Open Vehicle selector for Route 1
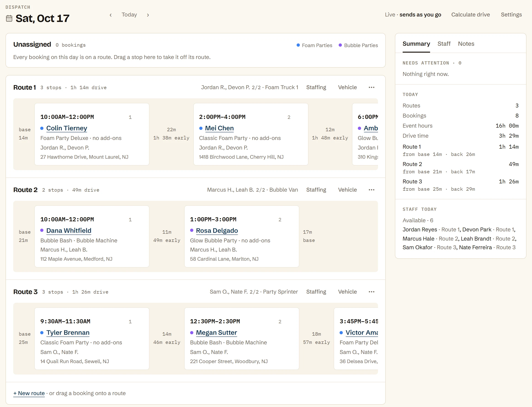The image size is (532, 407). tap(347, 87)
